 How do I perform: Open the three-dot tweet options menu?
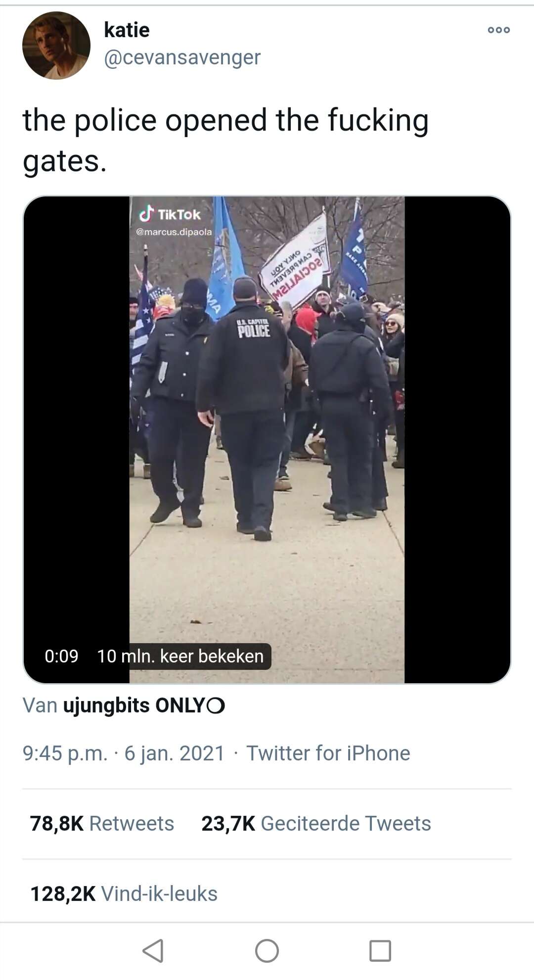click(498, 30)
